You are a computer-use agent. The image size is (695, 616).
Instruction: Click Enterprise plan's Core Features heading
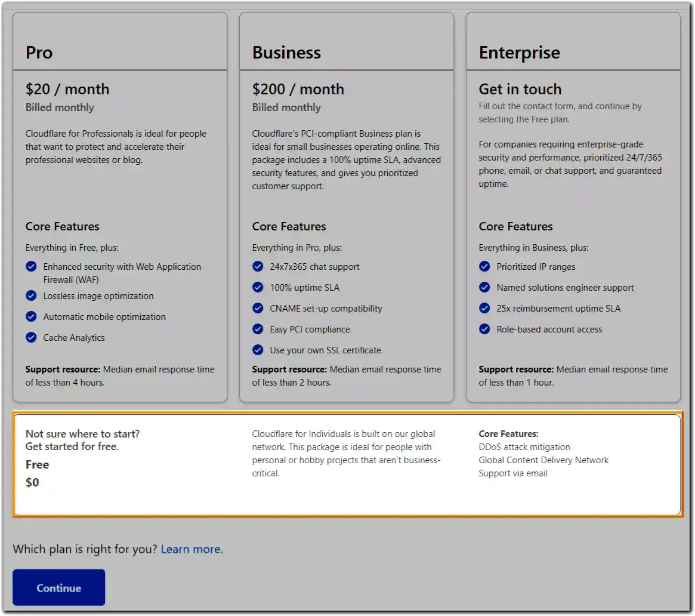tap(515, 226)
